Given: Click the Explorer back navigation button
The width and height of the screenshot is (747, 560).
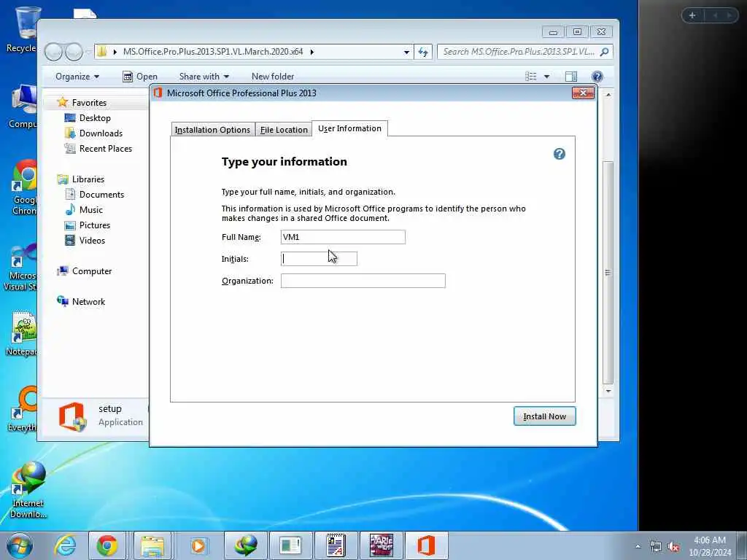Looking at the screenshot, I should pyautogui.click(x=53, y=52).
